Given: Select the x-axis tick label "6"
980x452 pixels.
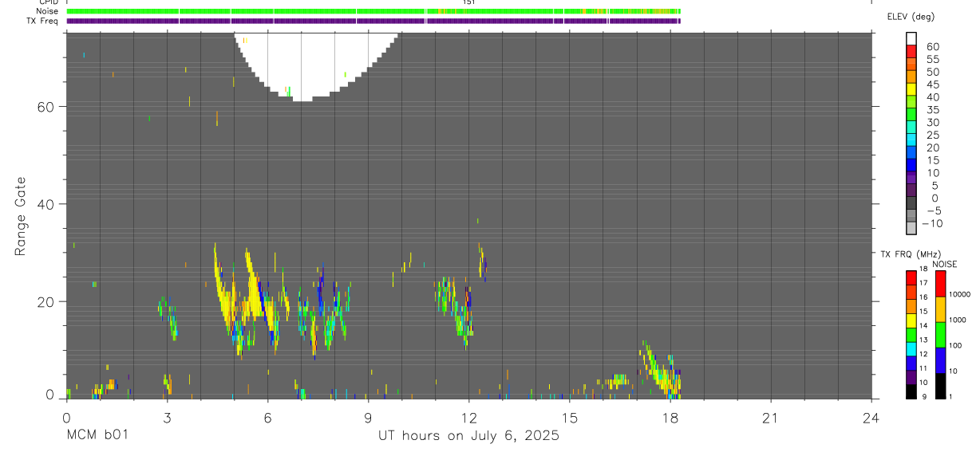Looking at the screenshot, I should pyautogui.click(x=267, y=418).
